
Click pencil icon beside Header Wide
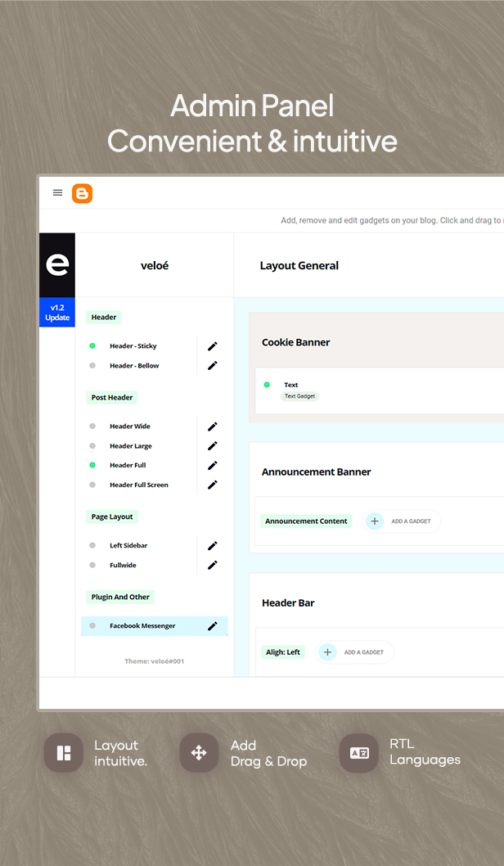point(213,426)
